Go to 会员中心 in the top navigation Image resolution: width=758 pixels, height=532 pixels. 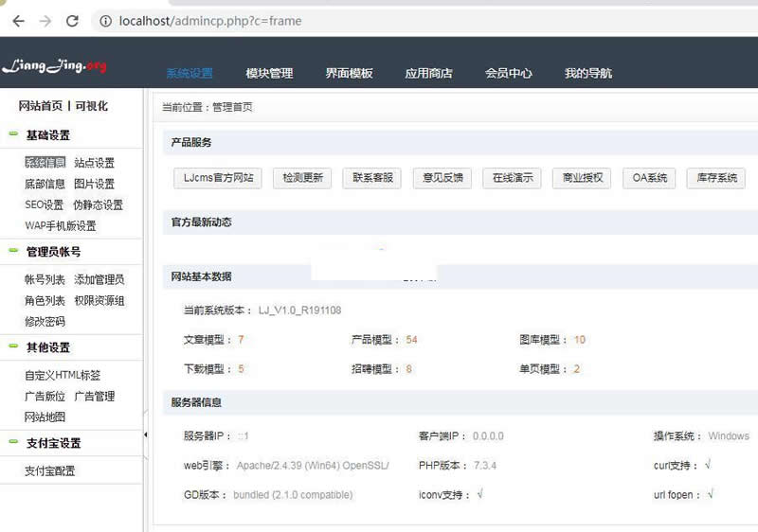point(508,74)
